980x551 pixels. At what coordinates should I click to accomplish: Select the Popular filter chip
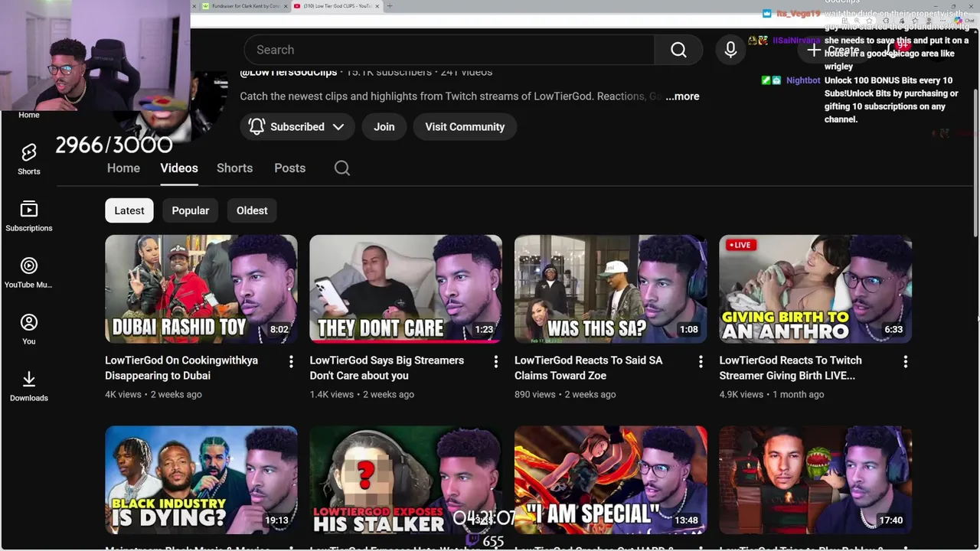click(191, 210)
